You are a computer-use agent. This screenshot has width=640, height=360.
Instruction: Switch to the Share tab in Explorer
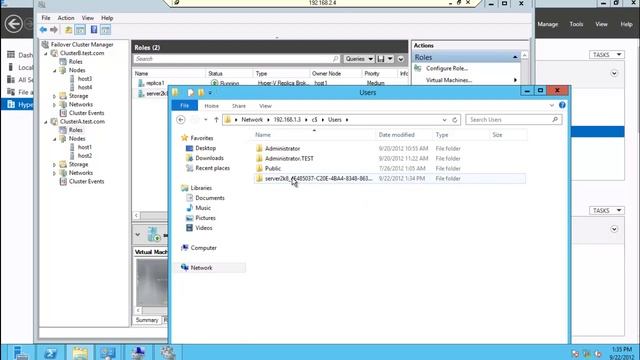pyautogui.click(x=239, y=106)
